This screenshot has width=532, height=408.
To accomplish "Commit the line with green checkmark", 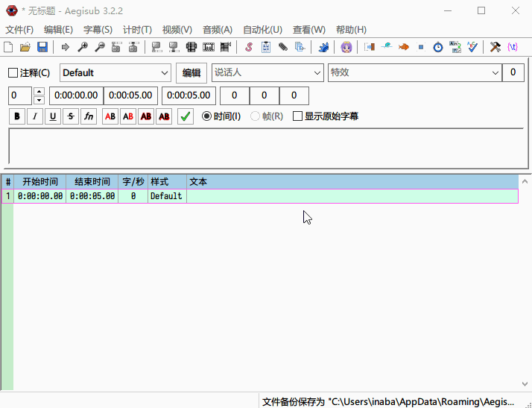I will 186,116.
